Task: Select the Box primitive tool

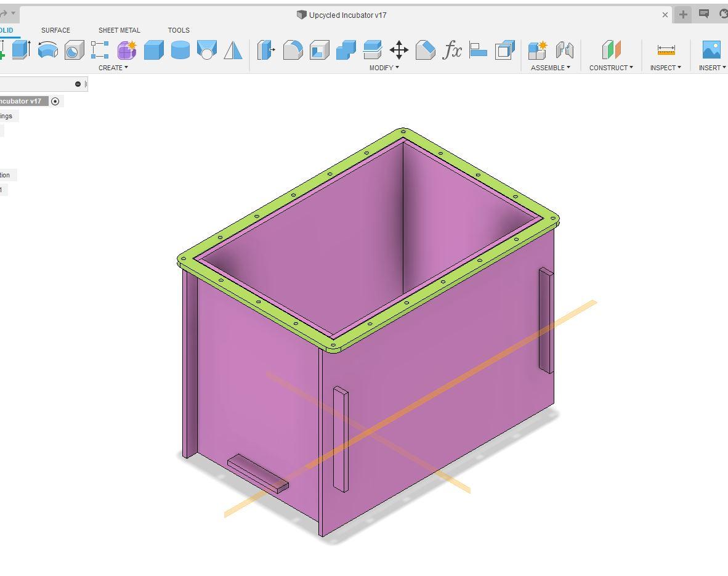Action: [154, 50]
